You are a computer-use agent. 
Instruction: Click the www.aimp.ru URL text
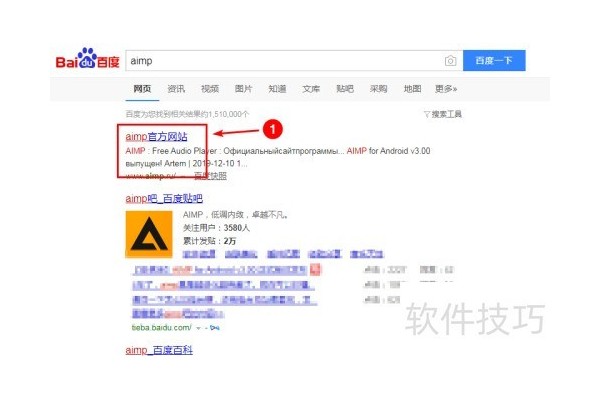click(x=150, y=176)
